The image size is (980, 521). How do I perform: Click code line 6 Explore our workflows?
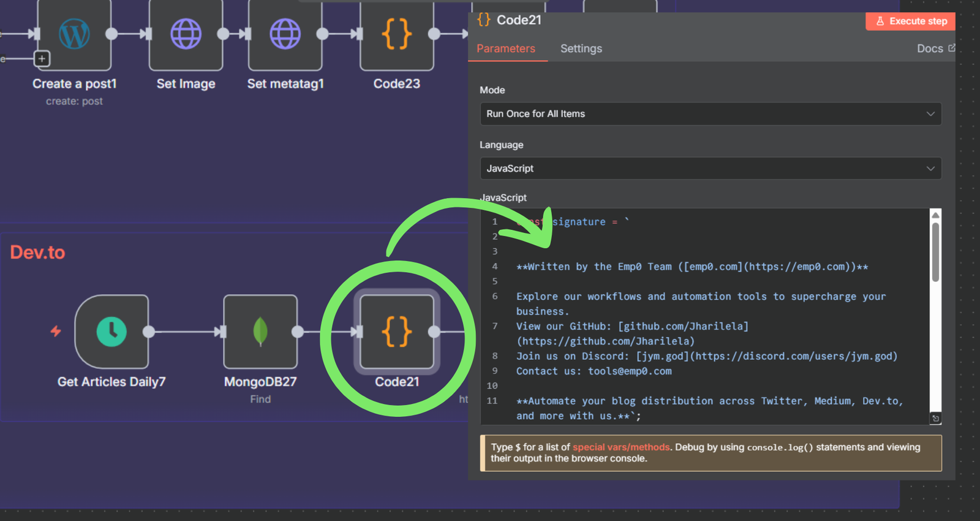coord(701,303)
